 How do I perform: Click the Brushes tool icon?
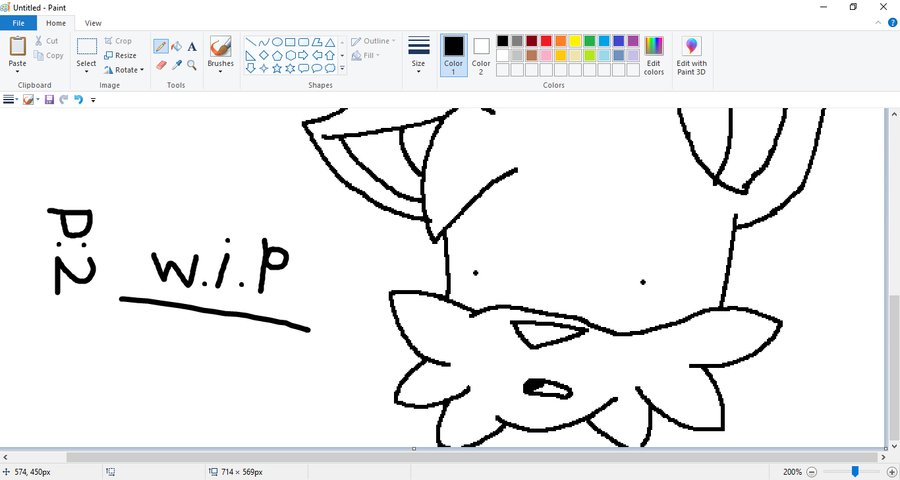pyautogui.click(x=220, y=47)
